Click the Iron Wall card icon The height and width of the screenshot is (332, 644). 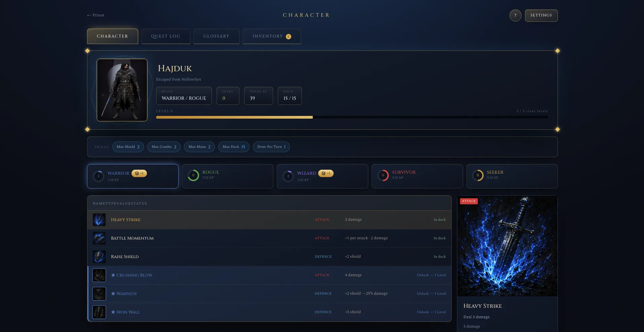tap(99, 312)
